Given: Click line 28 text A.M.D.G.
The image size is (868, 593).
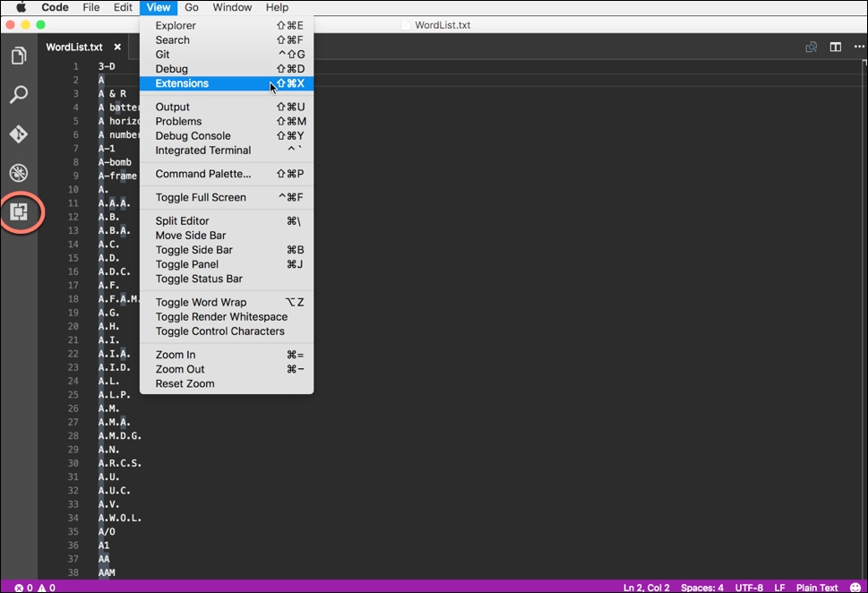Looking at the screenshot, I should coord(120,435).
